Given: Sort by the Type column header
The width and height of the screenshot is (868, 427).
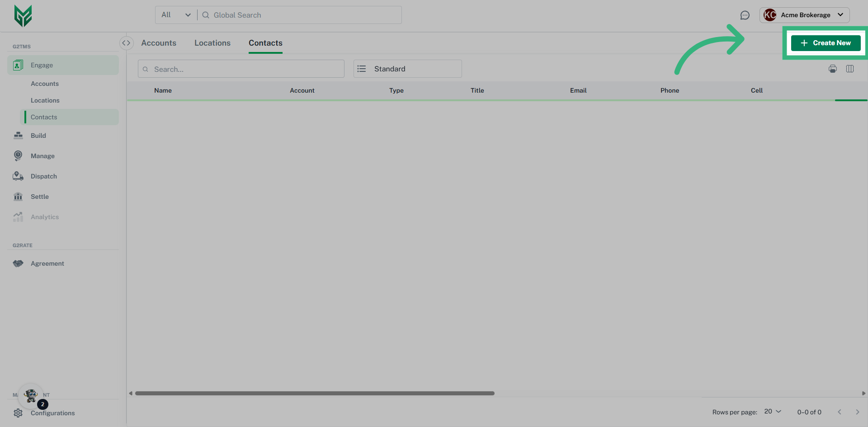Looking at the screenshot, I should coord(396,90).
